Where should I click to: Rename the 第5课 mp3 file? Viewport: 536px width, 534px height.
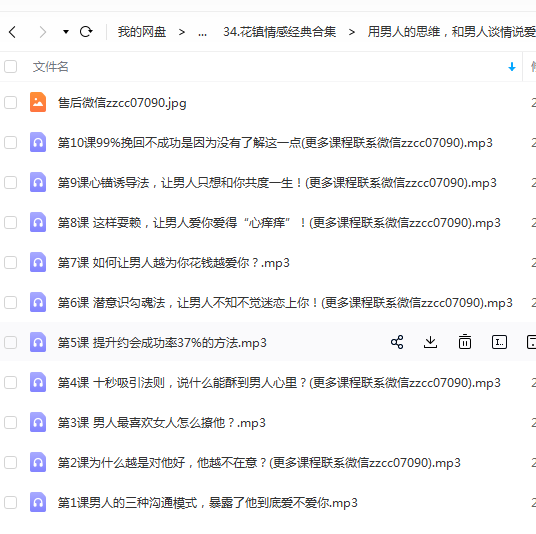pyautogui.click(x=499, y=342)
